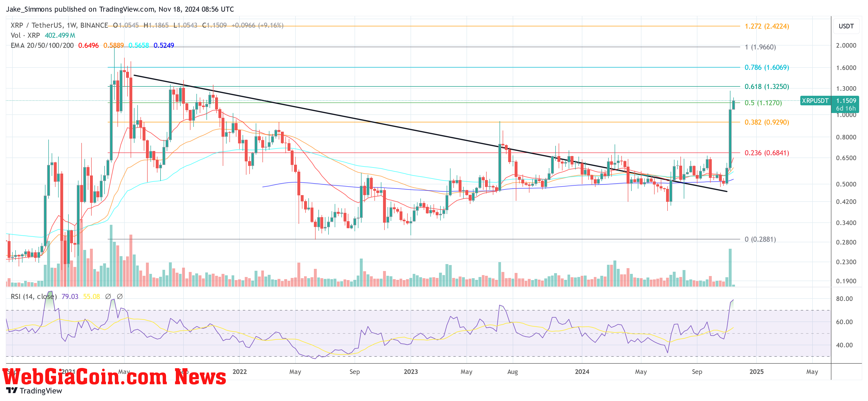Screen dimensions: 868x401
Task: Click the 'Vol · XRP' indicator legend
Action: (25, 35)
